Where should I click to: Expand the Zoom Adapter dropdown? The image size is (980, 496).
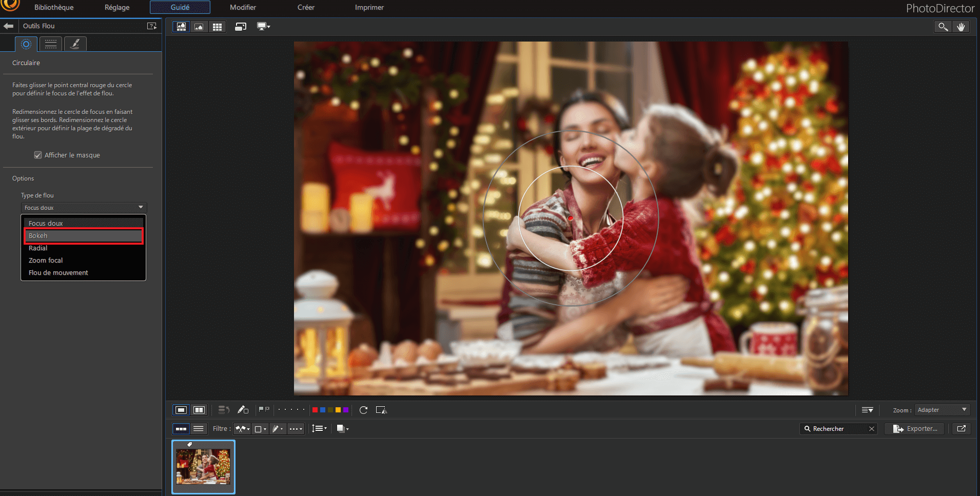tap(942, 410)
